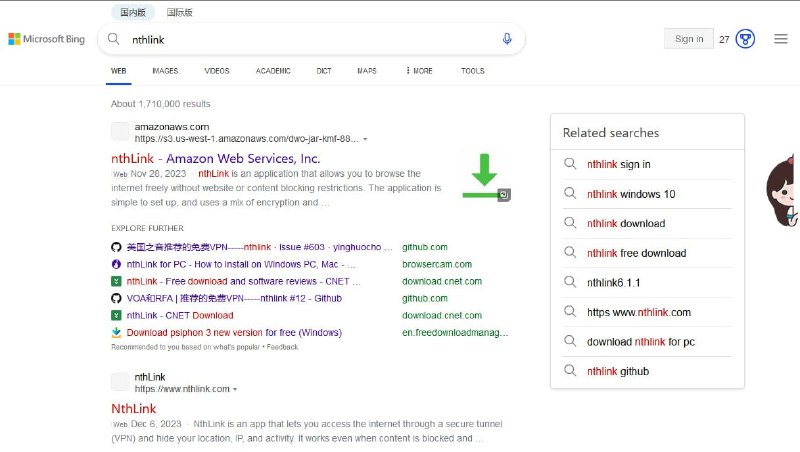Click search icon next to nthlink download

click(x=570, y=223)
